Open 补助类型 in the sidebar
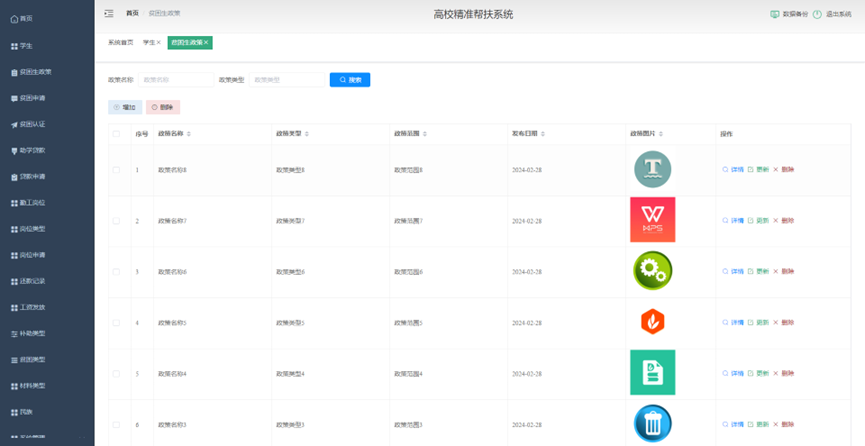Viewport: 865px width, 446px height. click(28, 334)
